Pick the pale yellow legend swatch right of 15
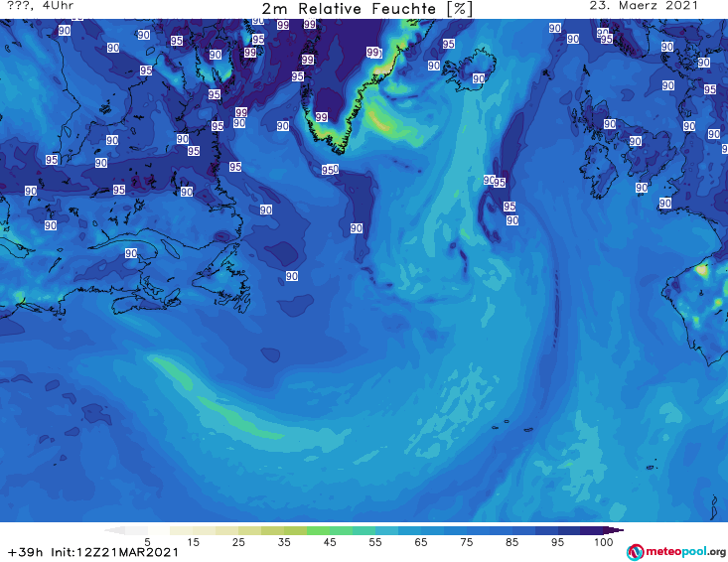The height and width of the screenshot is (562, 728). click(x=205, y=530)
